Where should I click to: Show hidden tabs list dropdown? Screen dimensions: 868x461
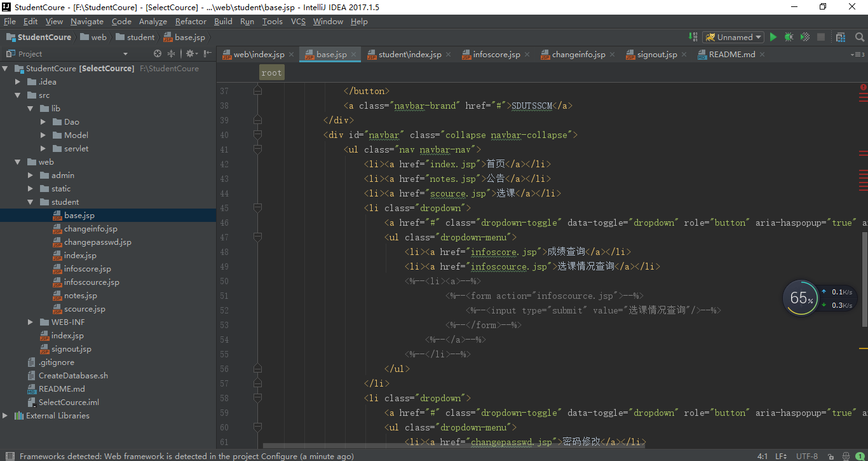857,55
